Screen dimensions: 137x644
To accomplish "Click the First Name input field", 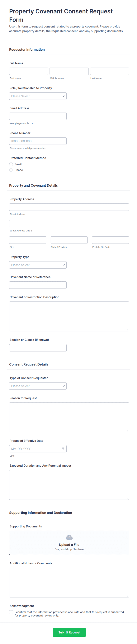I will (x=28, y=71).
